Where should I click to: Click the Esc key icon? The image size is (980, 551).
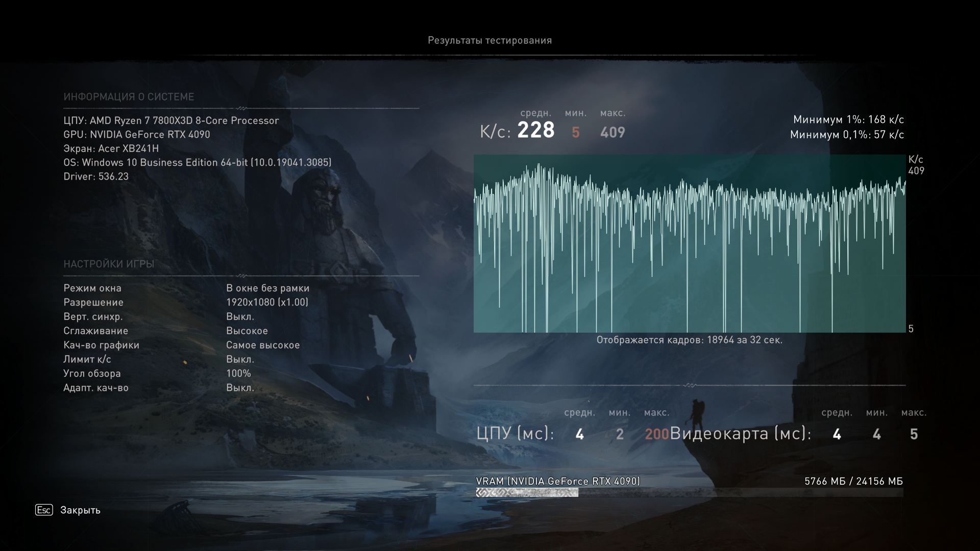pyautogui.click(x=44, y=510)
